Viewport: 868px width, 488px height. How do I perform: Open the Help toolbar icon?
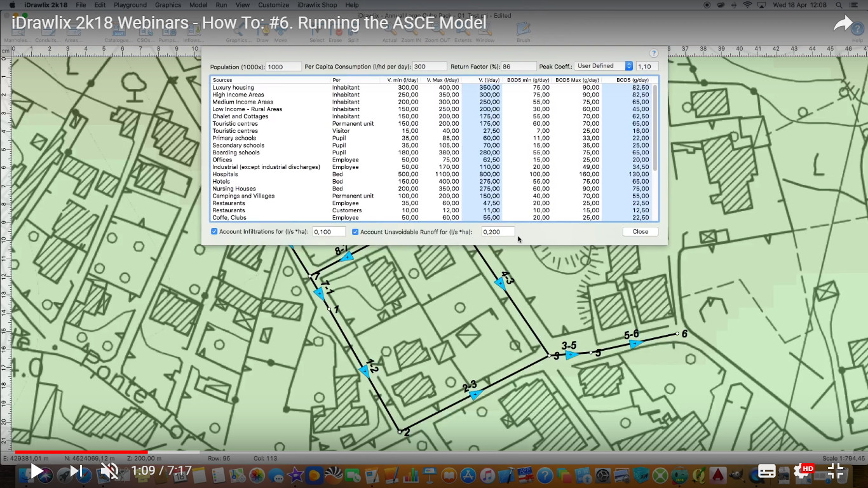pos(857,32)
